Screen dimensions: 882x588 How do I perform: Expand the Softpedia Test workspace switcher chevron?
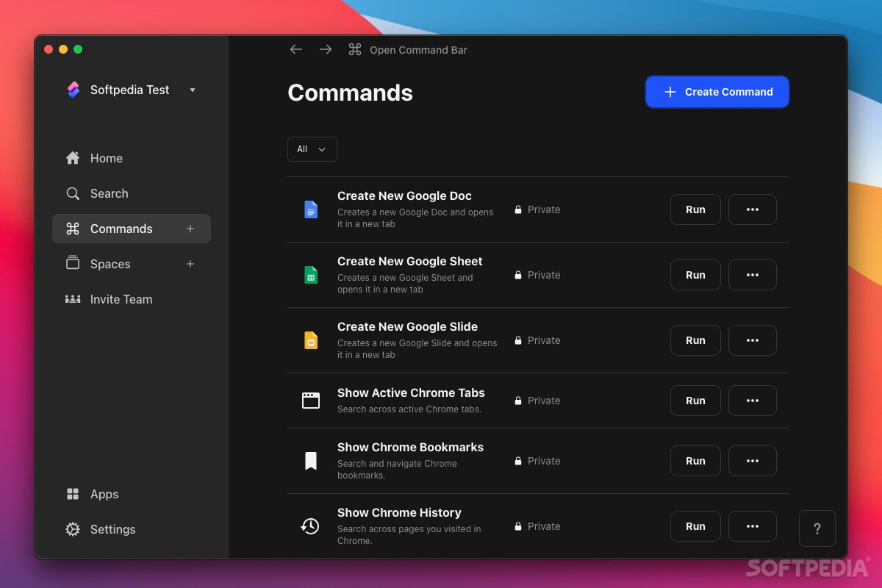192,90
